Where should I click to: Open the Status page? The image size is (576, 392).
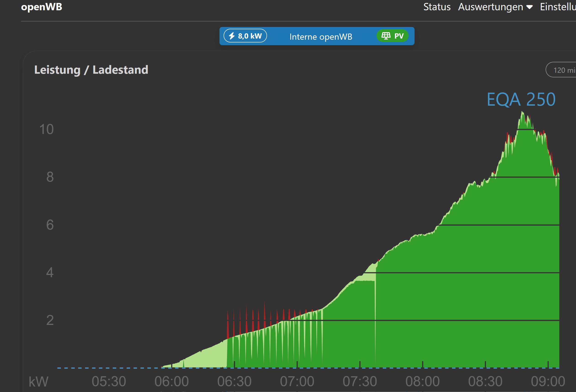pyautogui.click(x=437, y=7)
